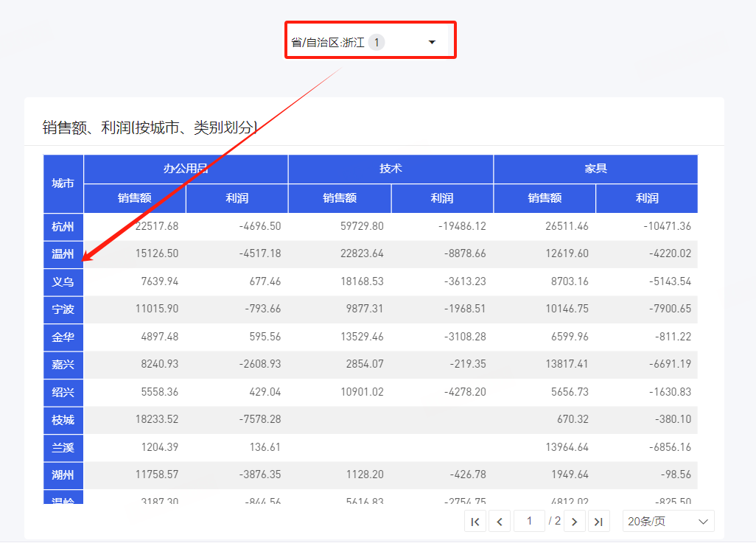The height and width of the screenshot is (543, 756).
Task: Click the page number input field
Action: click(x=529, y=521)
